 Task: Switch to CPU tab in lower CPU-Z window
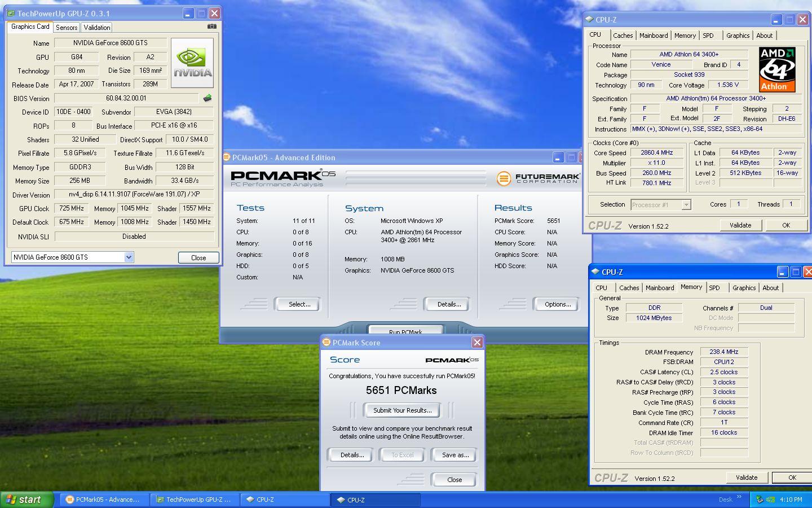(602, 288)
